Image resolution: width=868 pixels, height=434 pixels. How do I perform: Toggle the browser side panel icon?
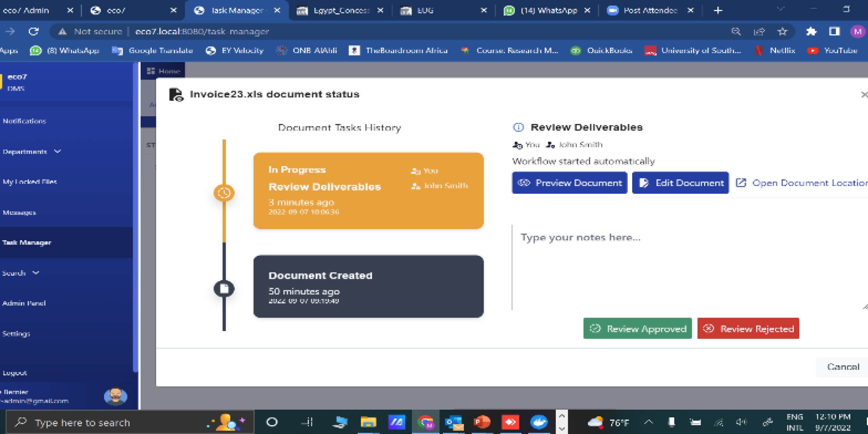834,32
